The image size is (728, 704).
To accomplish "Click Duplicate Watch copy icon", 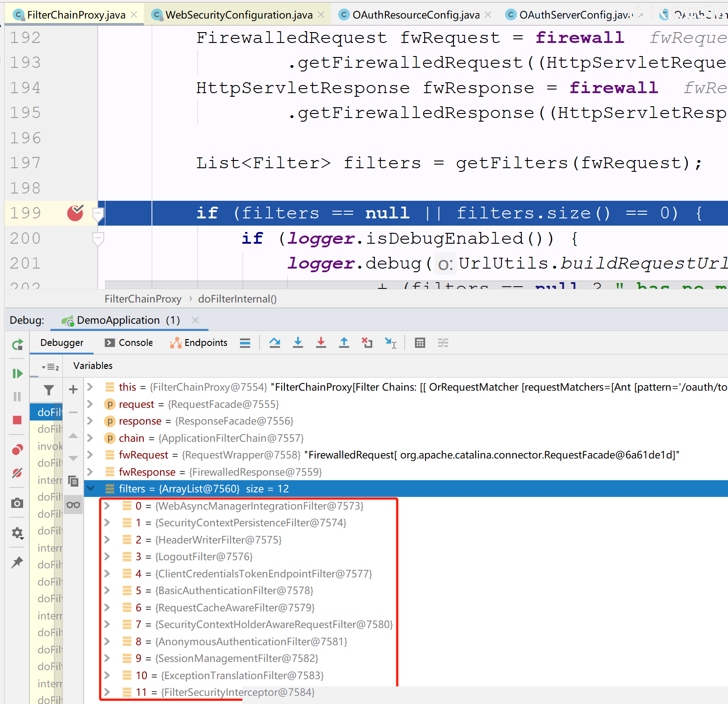I will point(73,481).
